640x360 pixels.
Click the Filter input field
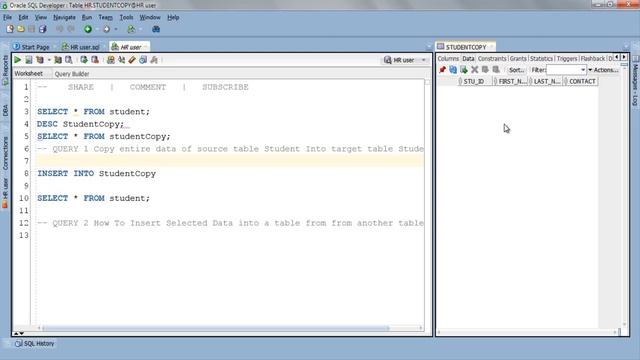[563, 70]
